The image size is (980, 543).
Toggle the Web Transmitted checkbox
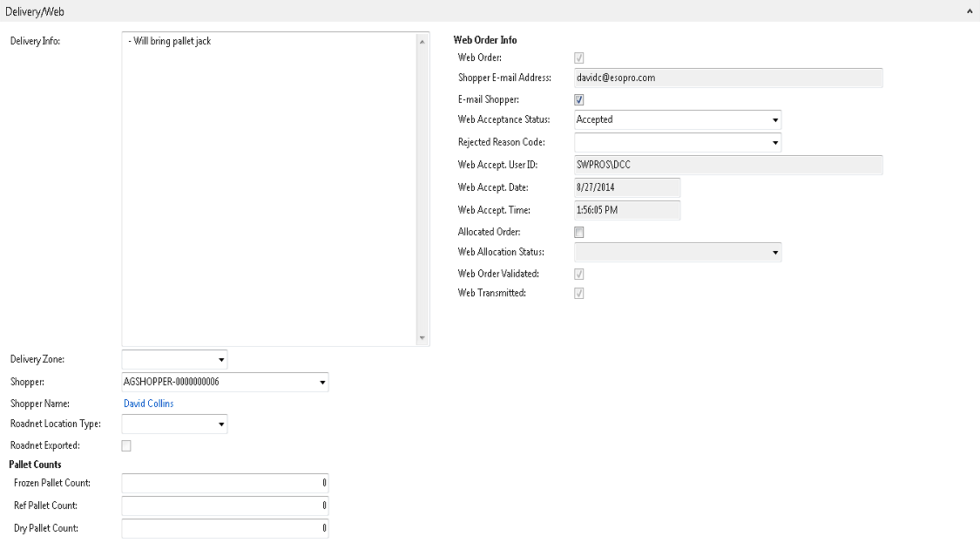(579, 294)
